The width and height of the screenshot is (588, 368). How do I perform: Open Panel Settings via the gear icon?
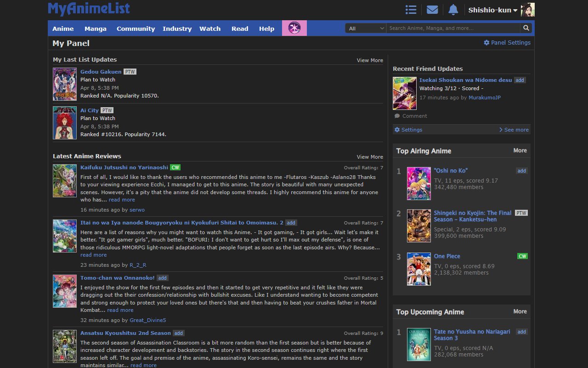(486, 42)
